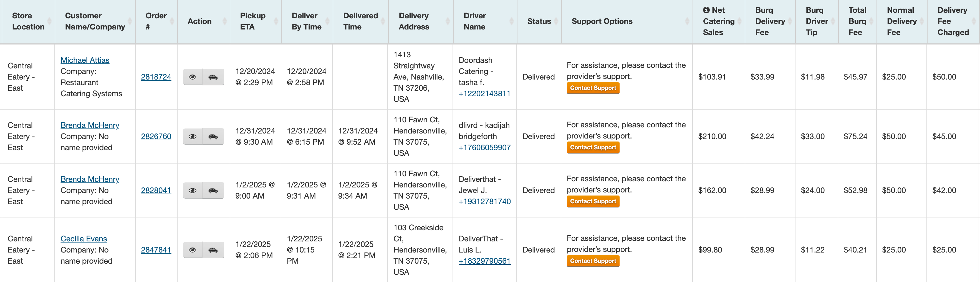Viewport: 980px width, 282px height.
Task: Contact Support for the Luis L. delivery
Action: point(593,261)
